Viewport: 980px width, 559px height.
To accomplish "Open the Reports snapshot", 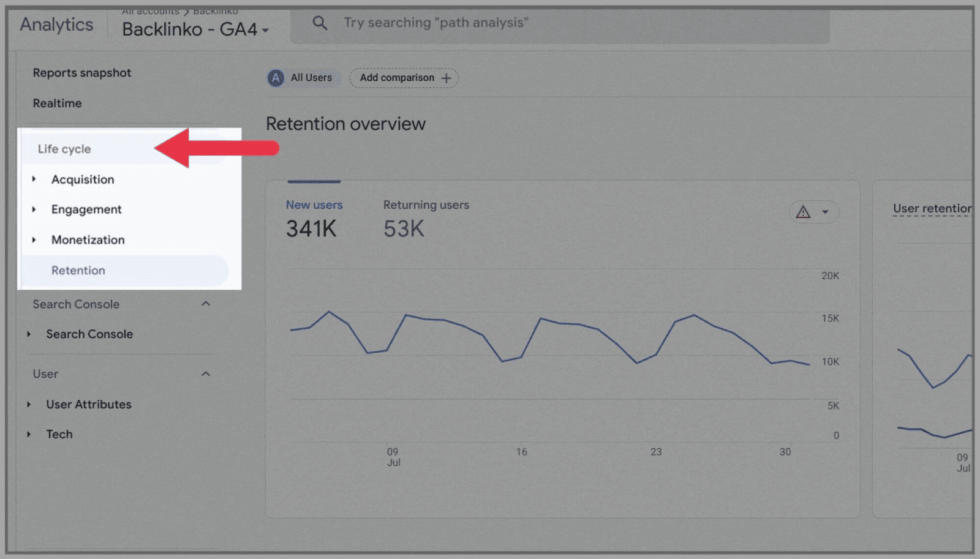I will [x=81, y=72].
